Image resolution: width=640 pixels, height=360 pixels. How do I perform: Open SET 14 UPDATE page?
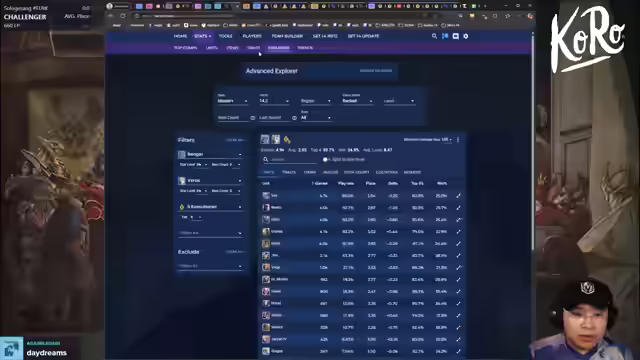pyautogui.click(x=363, y=36)
